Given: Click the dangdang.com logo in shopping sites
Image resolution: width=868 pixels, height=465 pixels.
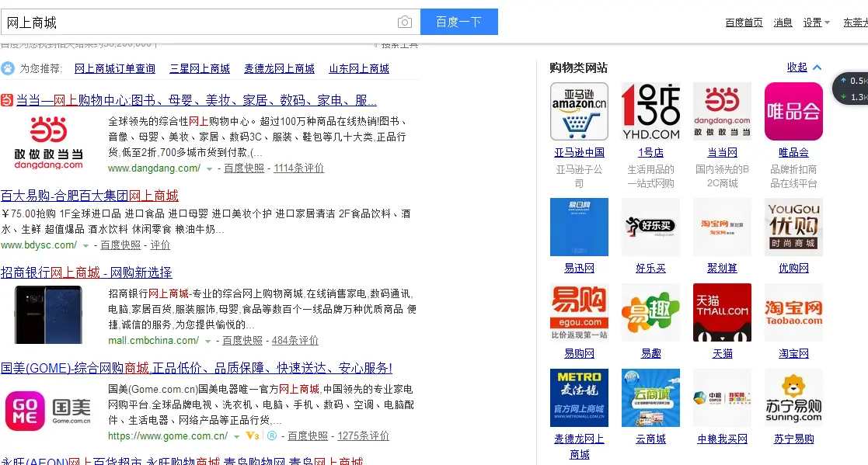Looking at the screenshot, I should [722, 111].
